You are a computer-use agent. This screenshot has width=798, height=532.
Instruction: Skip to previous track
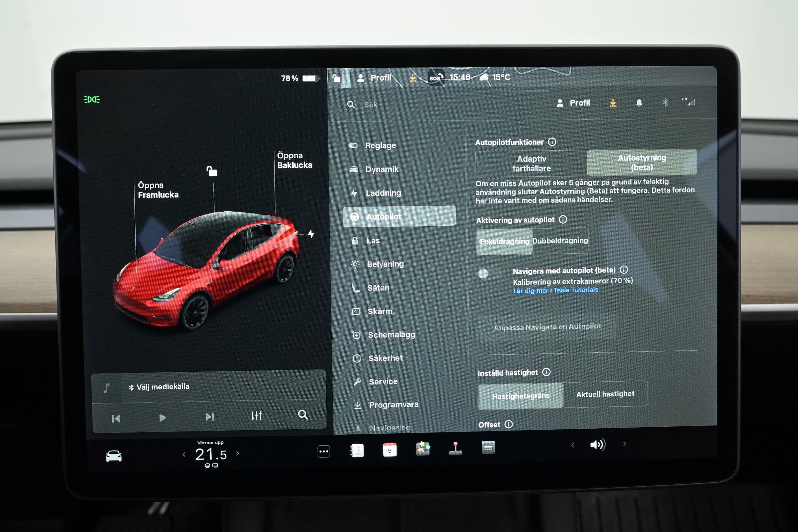point(116,418)
